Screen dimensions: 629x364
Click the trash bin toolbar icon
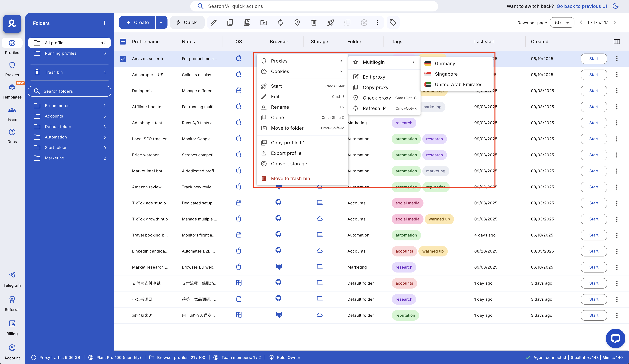tap(314, 23)
